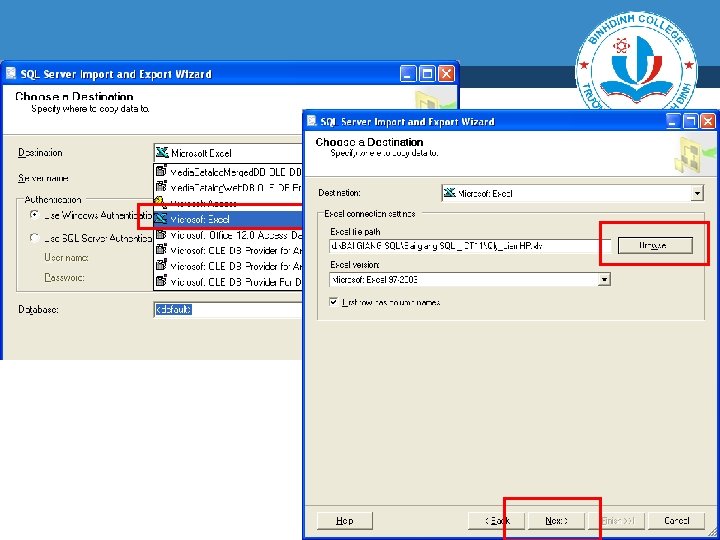The image size is (720, 540).
Task: Maximize the front wizard window
Action: pyautogui.click(x=690, y=121)
